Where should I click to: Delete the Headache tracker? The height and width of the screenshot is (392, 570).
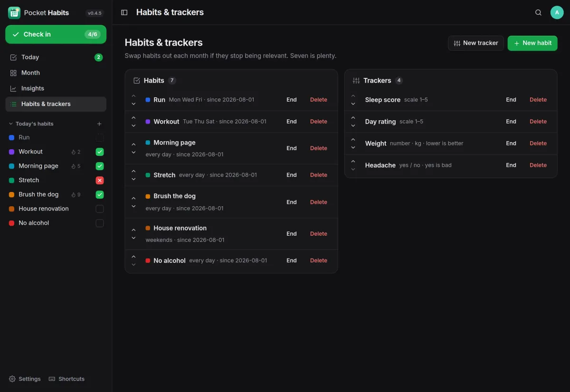click(538, 165)
